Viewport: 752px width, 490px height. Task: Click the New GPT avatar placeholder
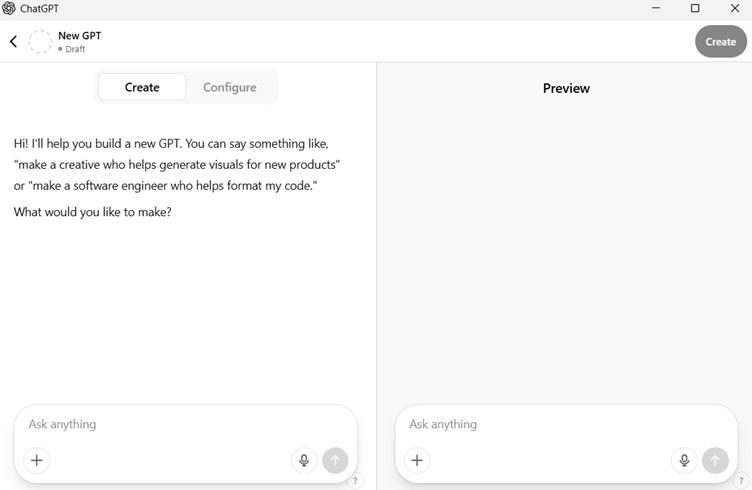tap(40, 41)
